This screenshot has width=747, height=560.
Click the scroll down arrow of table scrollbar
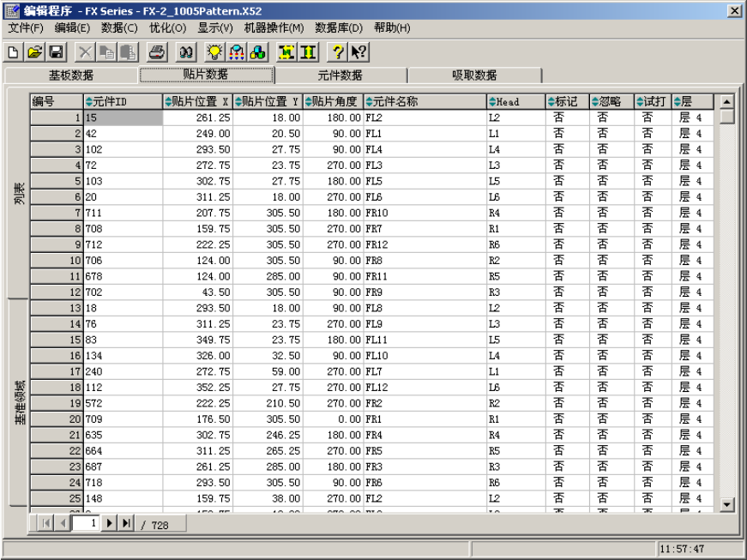[x=727, y=504]
